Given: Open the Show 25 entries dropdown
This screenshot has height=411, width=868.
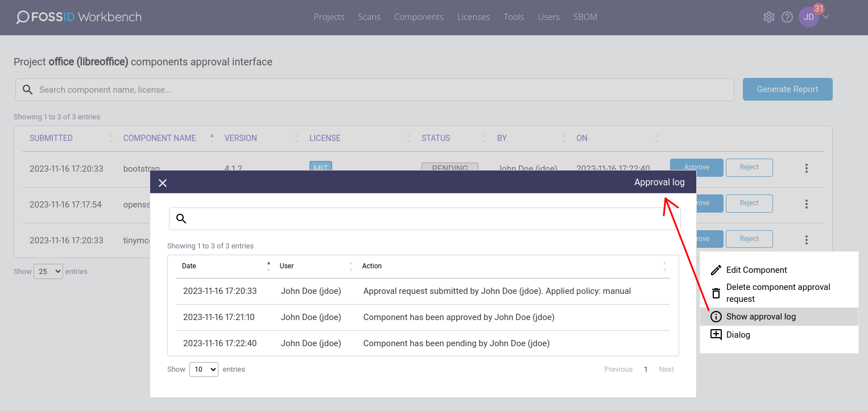Looking at the screenshot, I should tap(48, 272).
